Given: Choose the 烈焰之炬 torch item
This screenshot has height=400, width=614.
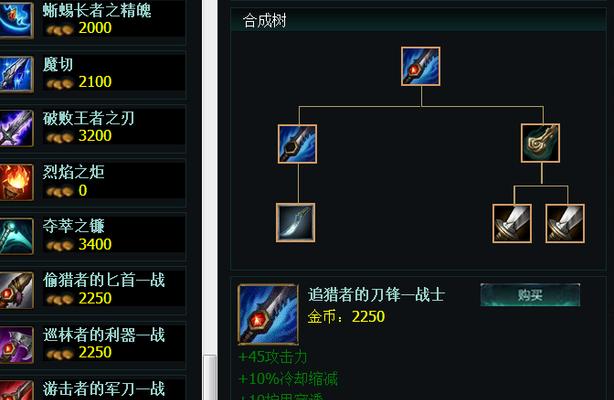Looking at the screenshot, I should pyautogui.click(x=92, y=182).
